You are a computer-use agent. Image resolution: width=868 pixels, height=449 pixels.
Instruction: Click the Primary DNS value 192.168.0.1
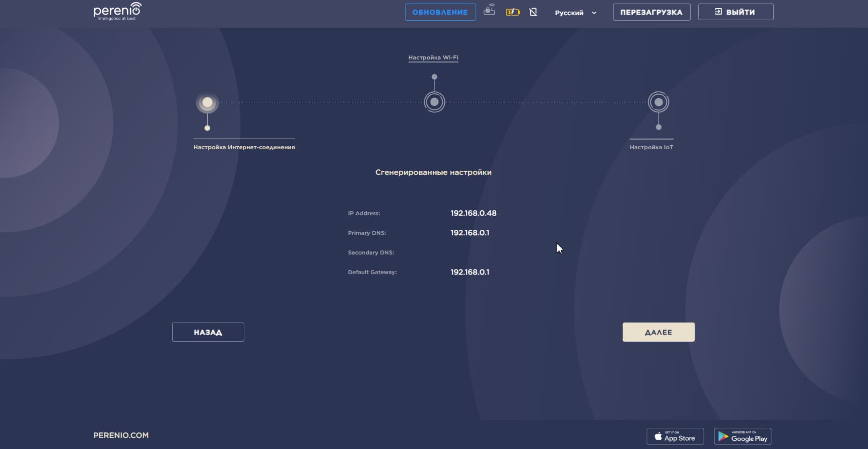470,233
